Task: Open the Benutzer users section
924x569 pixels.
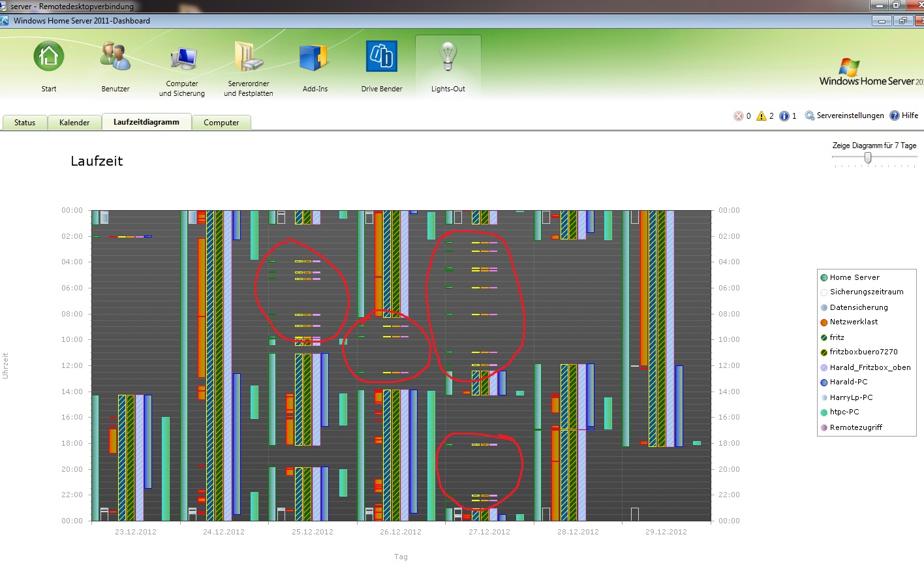Action: click(x=115, y=57)
